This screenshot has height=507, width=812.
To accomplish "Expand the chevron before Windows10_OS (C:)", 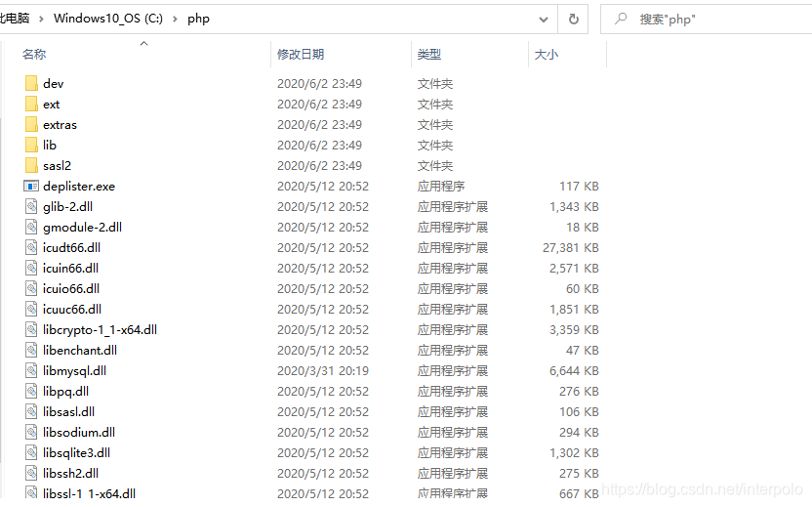I will 41,20.
